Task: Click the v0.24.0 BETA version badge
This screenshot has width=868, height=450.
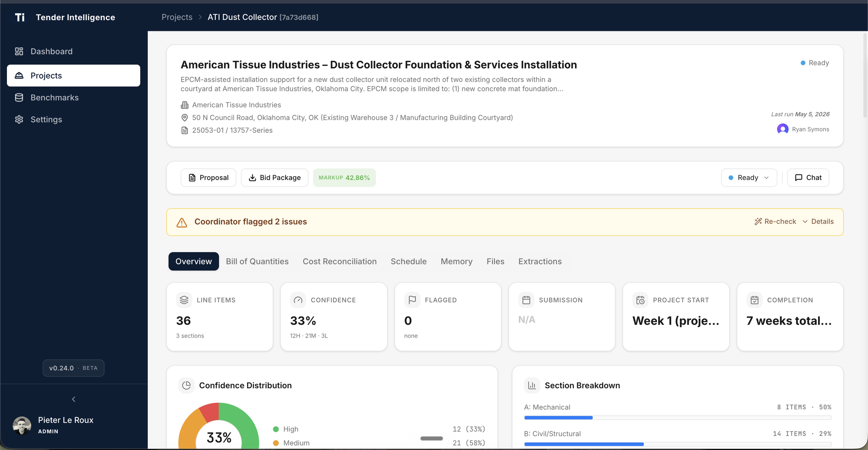Action: click(x=73, y=368)
